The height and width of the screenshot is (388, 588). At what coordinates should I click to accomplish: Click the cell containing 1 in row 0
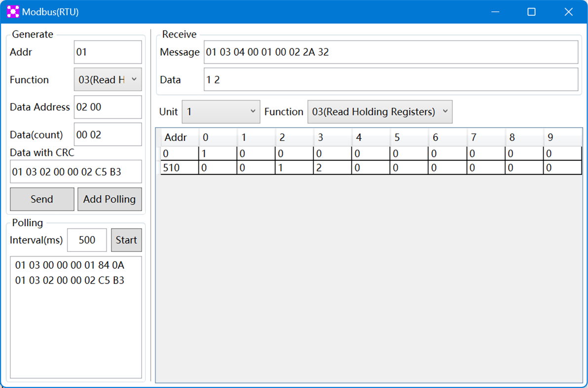tap(217, 153)
